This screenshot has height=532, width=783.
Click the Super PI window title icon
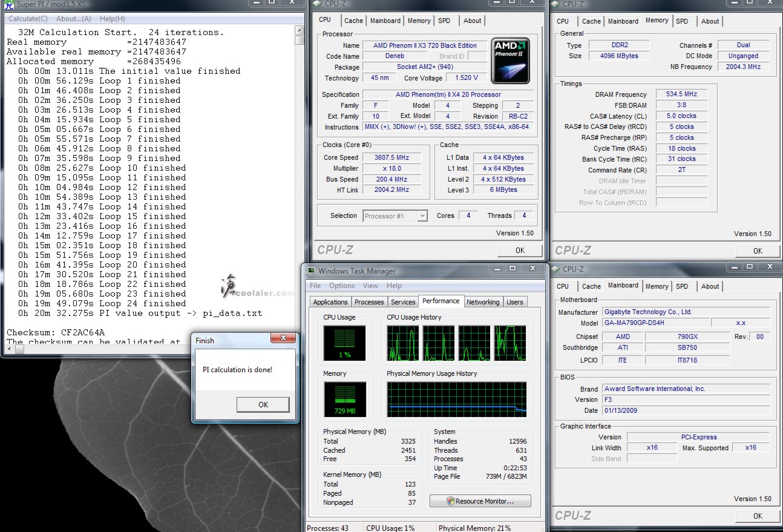click(x=8, y=4)
